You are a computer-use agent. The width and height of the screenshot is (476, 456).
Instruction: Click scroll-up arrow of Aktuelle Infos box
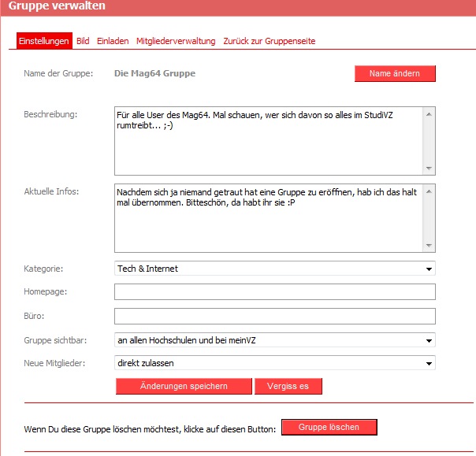click(429, 191)
